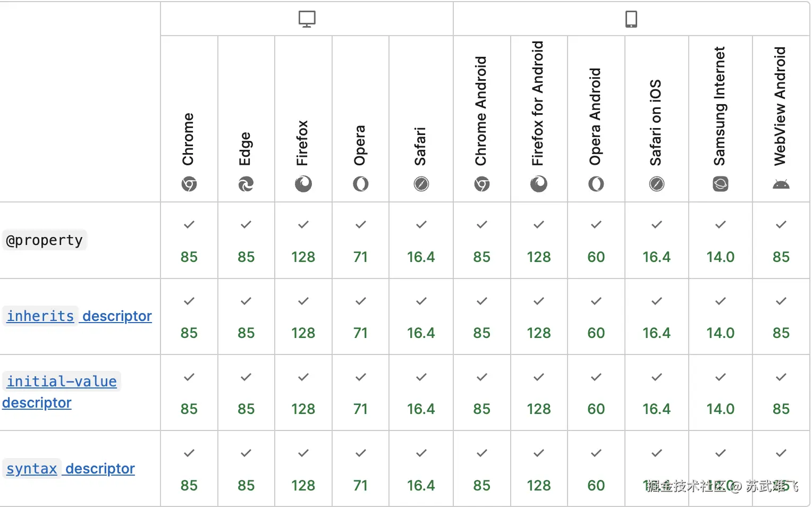This screenshot has width=812, height=507.
Task: Click the WebView Android robot icon
Action: (x=781, y=184)
